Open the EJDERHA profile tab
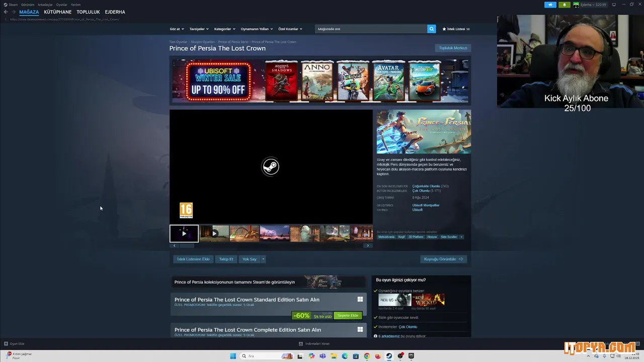 point(115,12)
